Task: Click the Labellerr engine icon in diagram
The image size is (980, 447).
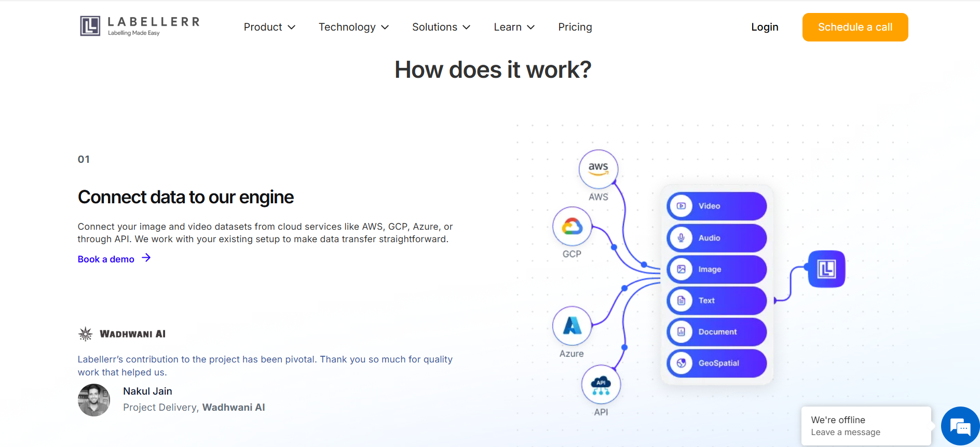Action: 827,269
